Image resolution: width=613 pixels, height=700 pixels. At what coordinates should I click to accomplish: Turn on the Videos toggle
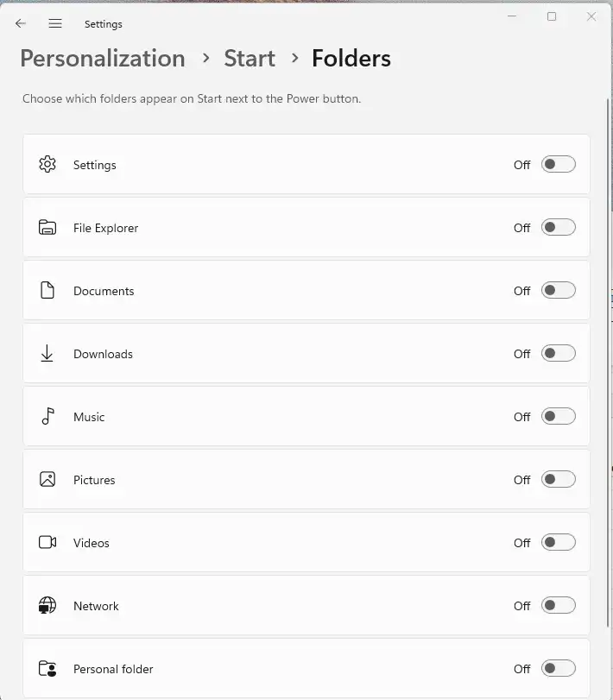click(x=558, y=543)
